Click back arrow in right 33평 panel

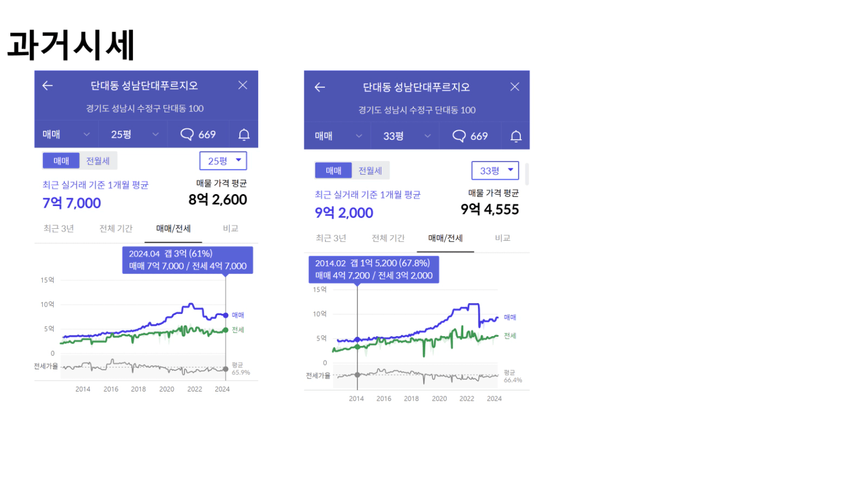pos(320,87)
